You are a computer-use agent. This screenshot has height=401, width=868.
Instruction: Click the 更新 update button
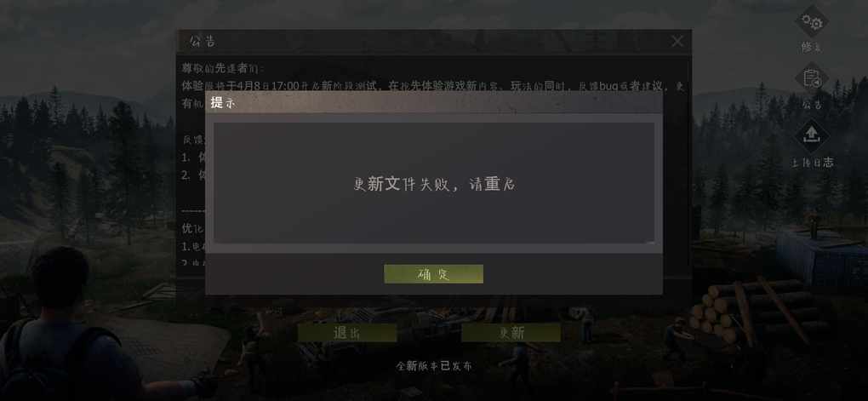coord(511,333)
